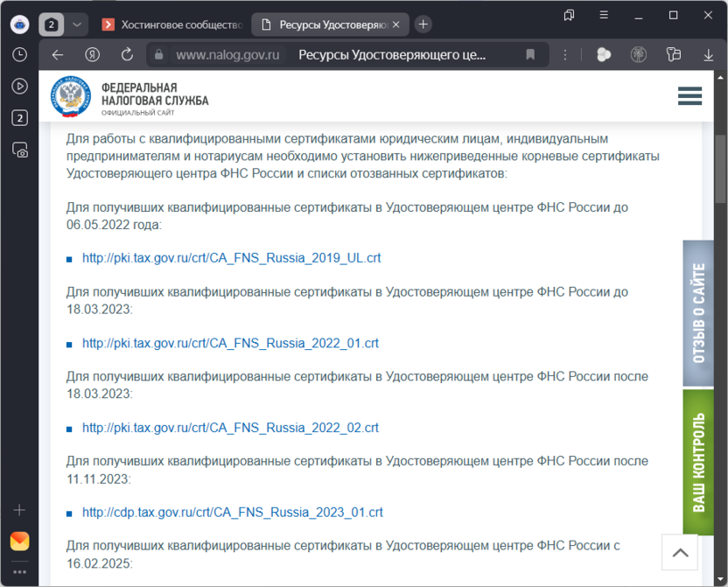Image resolution: width=728 pixels, height=587 pixels.
Task: Jump to page top with up-arrow button
Action: pyautogui.click(x=680, y=552)
